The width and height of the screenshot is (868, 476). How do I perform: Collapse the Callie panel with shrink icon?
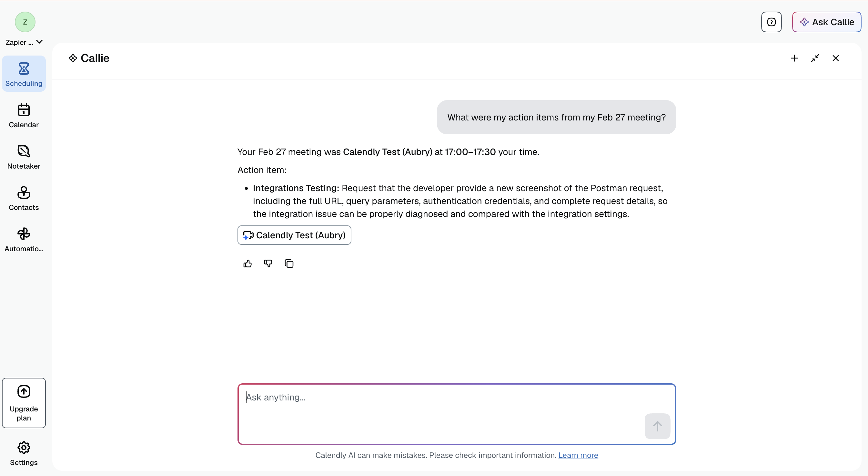(x=815, y=58)
